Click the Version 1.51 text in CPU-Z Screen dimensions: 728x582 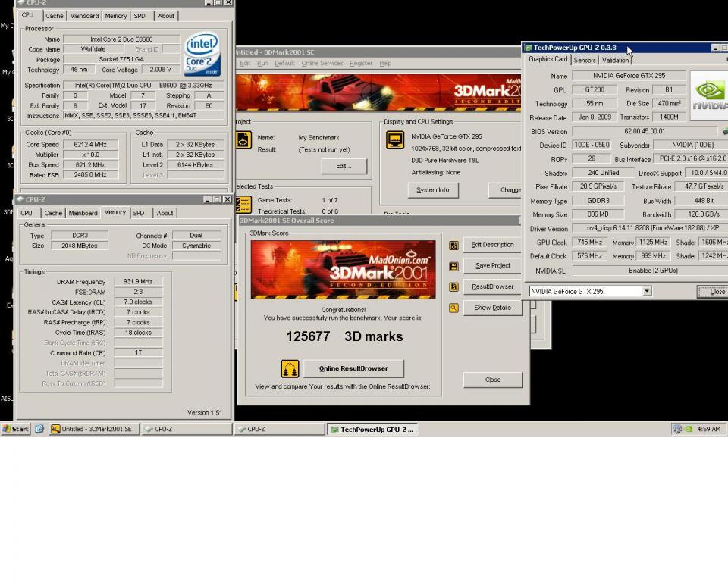coord(205,412)
